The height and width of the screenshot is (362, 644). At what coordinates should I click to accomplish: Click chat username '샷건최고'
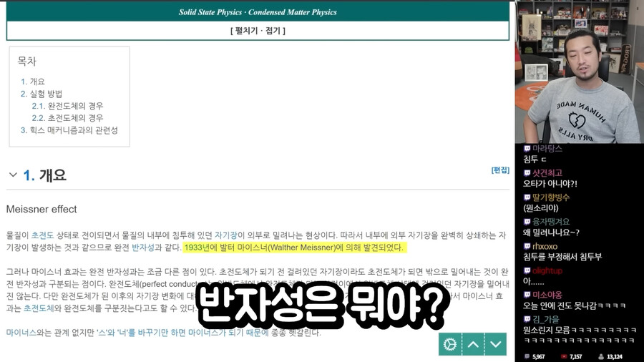(547, 173)
